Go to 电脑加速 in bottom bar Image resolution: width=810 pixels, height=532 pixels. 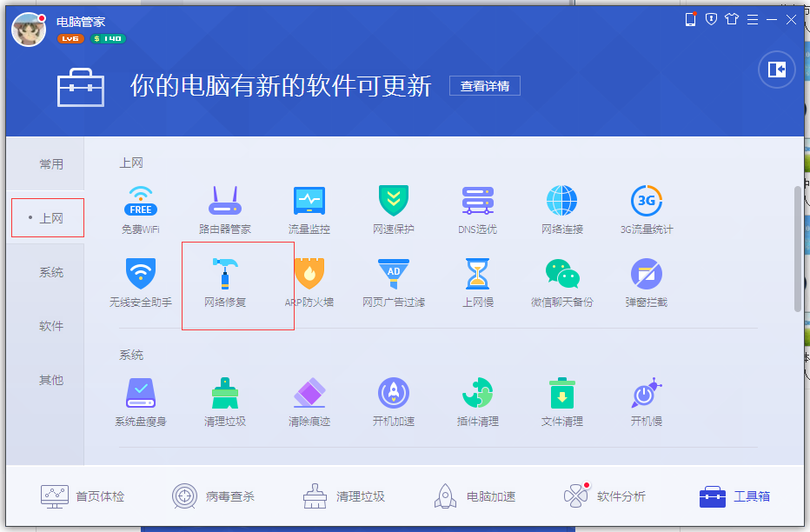pos(475,496)
